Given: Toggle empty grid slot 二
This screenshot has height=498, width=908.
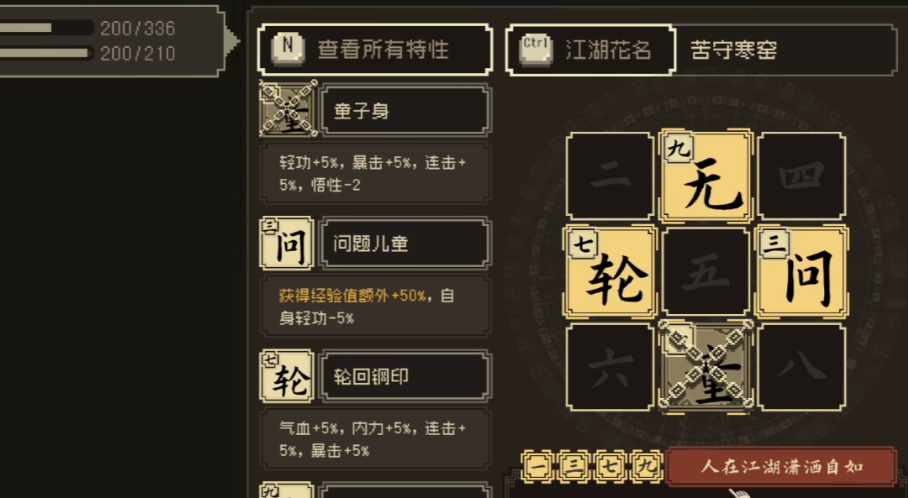Looking at the screenshot, I should 610,175.
